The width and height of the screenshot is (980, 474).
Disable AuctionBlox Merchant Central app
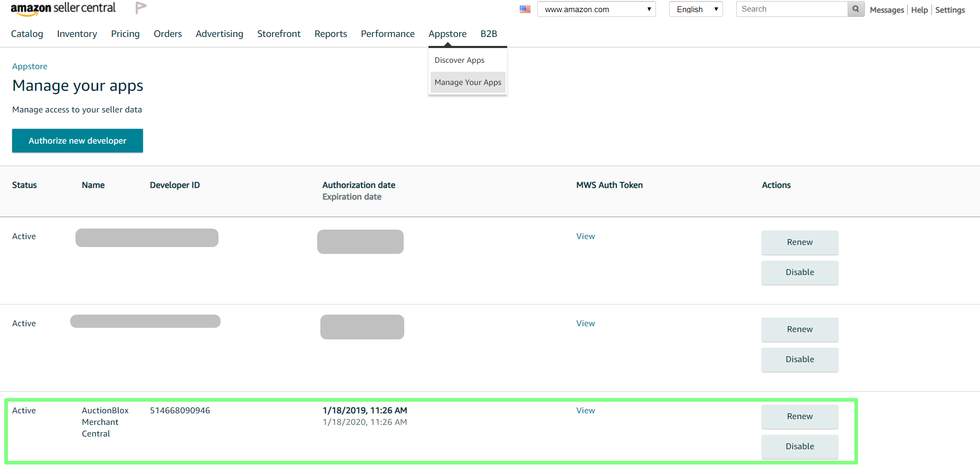point(800,447)
